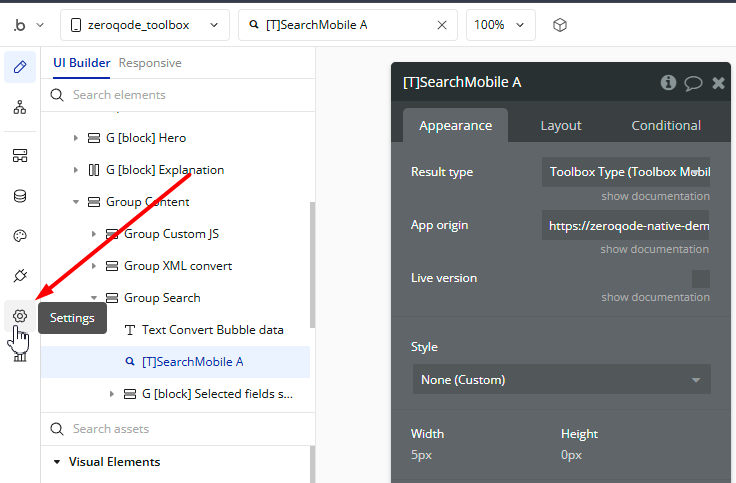The height and width of the screenshot is (483, 736).
Task: Open the 100% zoom dropdown
Action: click(x=500, y=25)
